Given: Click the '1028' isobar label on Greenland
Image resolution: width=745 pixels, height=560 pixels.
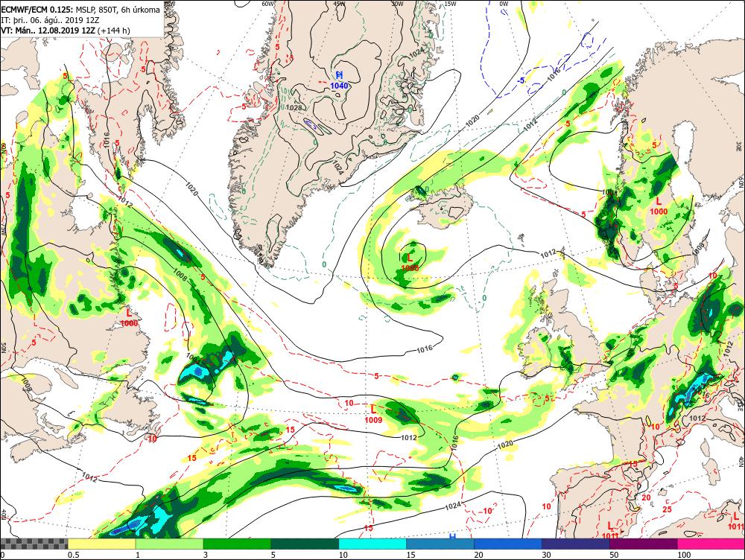Looking at the screenshot, I should (x=294, y=108).
